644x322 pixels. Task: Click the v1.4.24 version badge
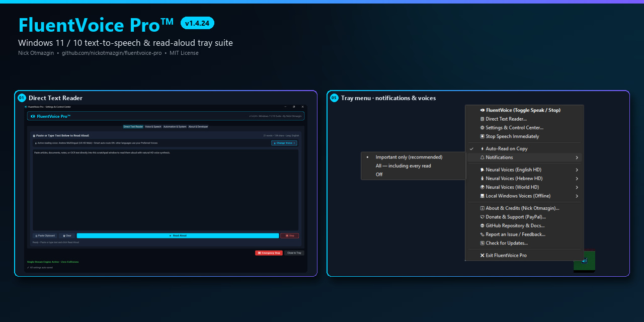(197, 23)
